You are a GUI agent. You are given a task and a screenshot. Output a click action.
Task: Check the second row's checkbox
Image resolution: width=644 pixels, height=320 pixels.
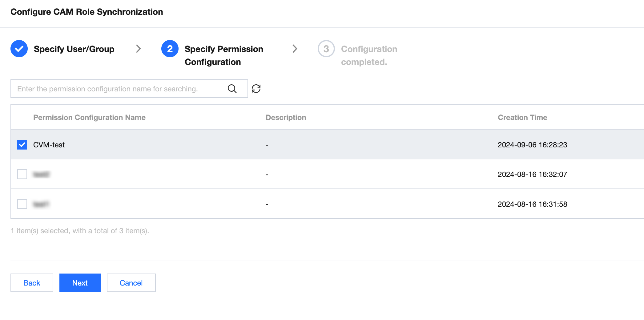[22, 174]
